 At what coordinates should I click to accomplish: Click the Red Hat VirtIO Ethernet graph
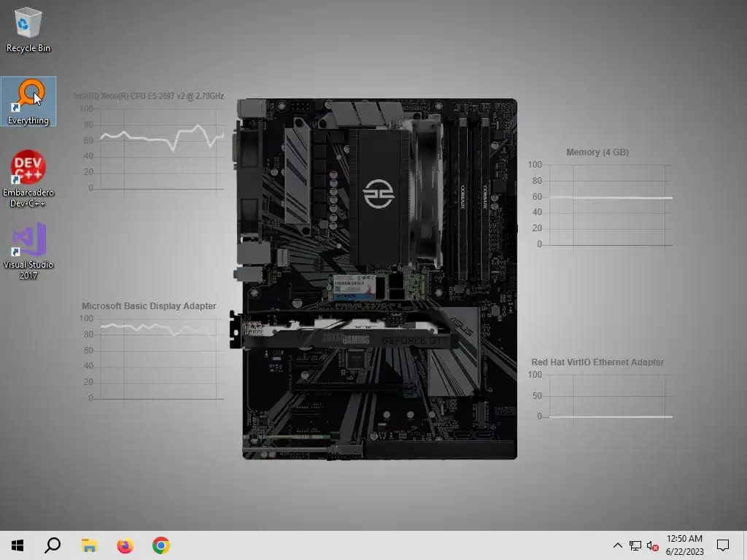tap(600, 396)
